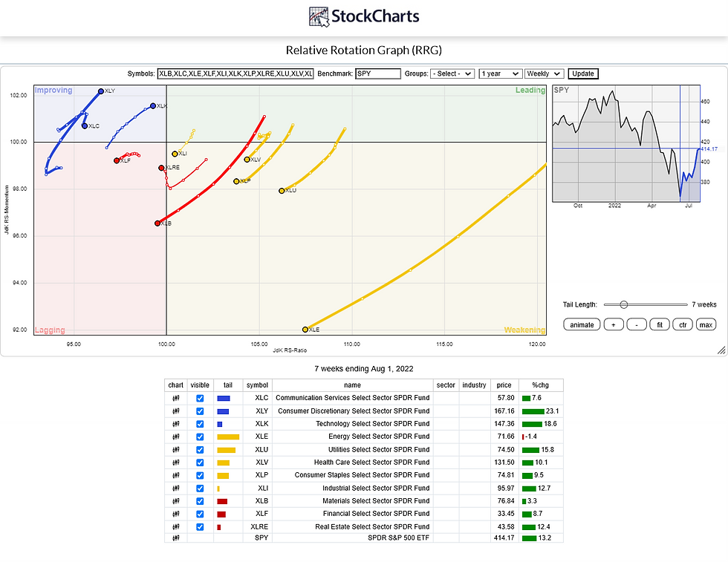Click the animate button

point(582,325)
